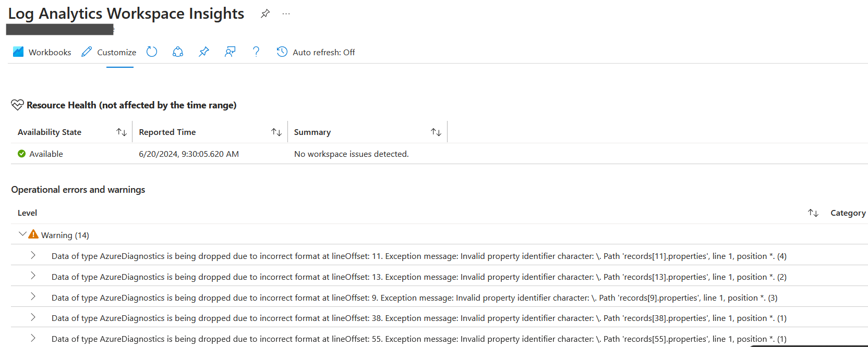The image size is (868, 347).
Task: Click the Log Analytics Workspace Insights title
Action: pyautogui.click(x=126, y=14)
